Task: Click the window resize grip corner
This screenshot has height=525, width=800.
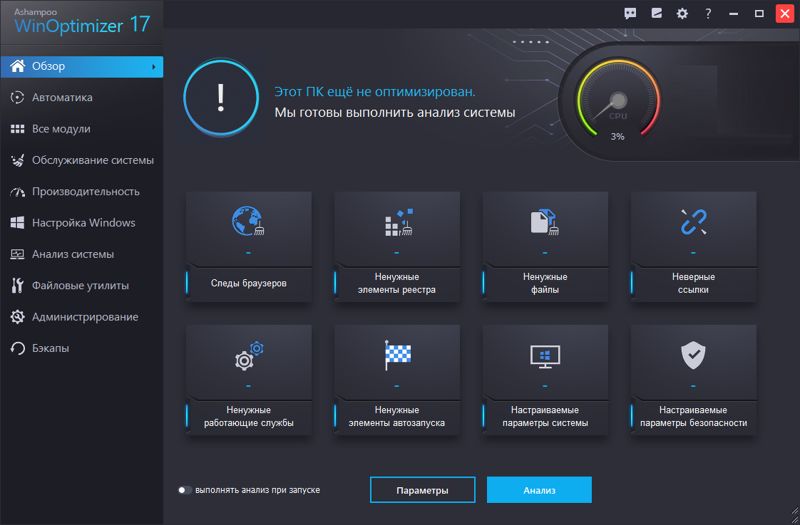Action: 795,513
